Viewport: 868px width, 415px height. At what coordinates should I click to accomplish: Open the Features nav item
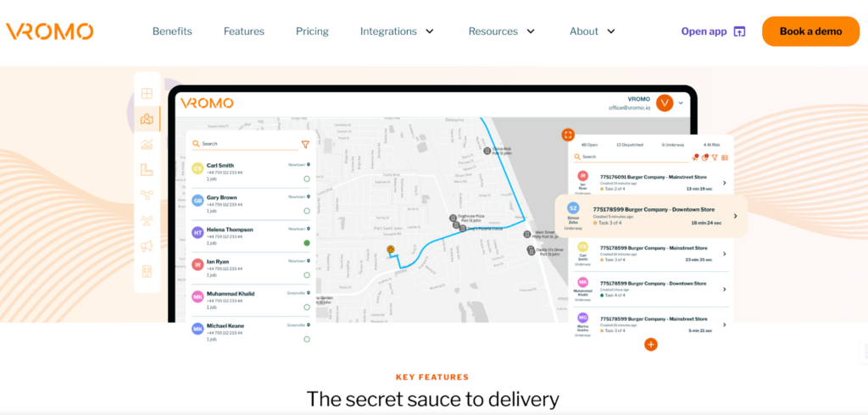coord(244,31)
